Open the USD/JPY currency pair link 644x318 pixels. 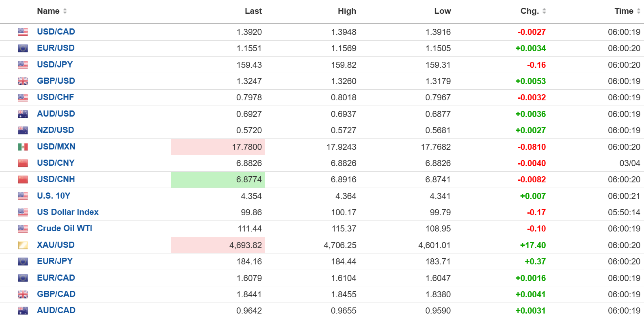pyautogui.click(x=55, y=65)
